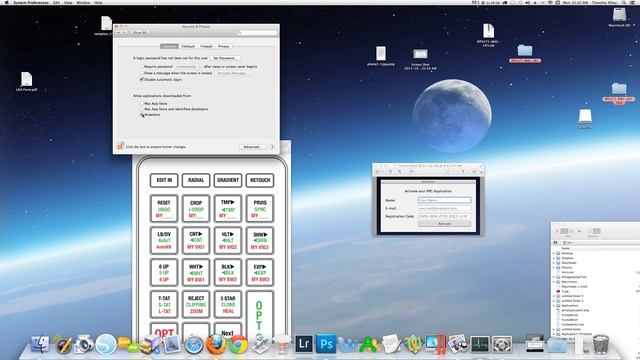Click the RADIAL key on the keypad
This screenshot has height=360, width=640.
point(196,180)
